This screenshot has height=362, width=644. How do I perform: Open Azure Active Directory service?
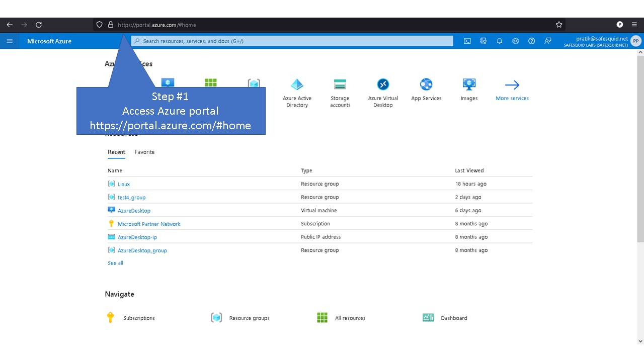click(297, 93)
